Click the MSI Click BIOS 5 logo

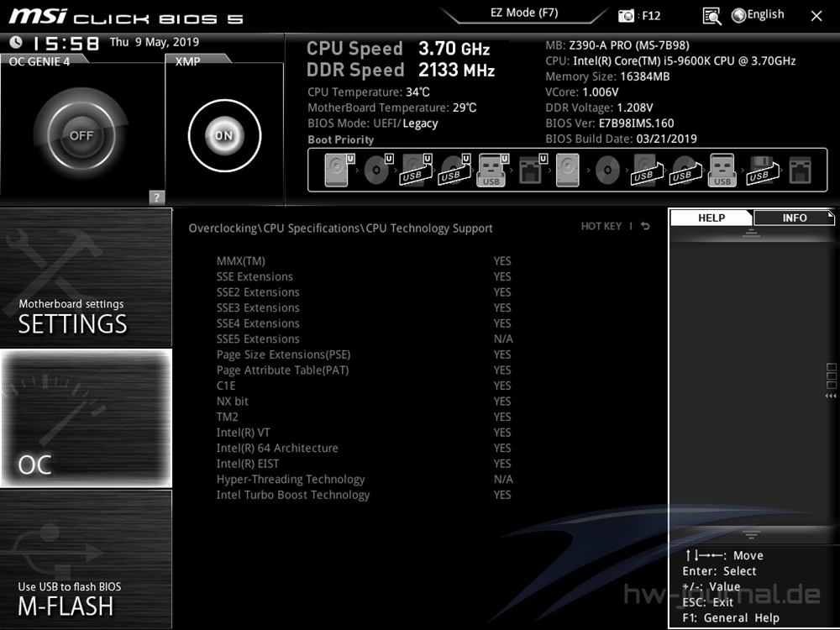point(126,17)
